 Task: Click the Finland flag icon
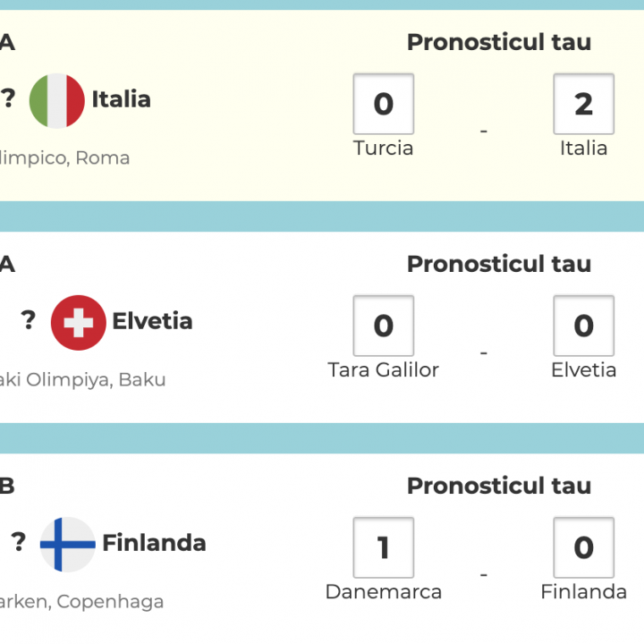tap(68, 544)
